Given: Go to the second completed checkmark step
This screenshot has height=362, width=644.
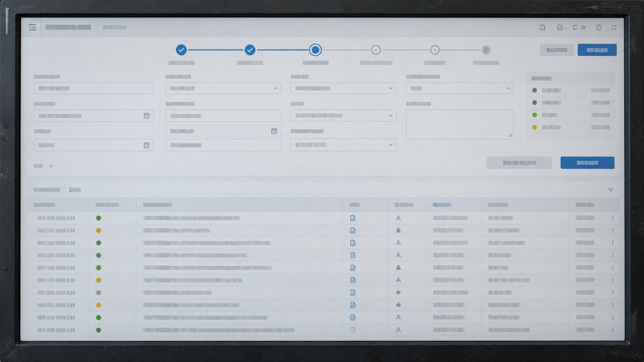Looking at the screenshot, I should [x=250, y=50].
